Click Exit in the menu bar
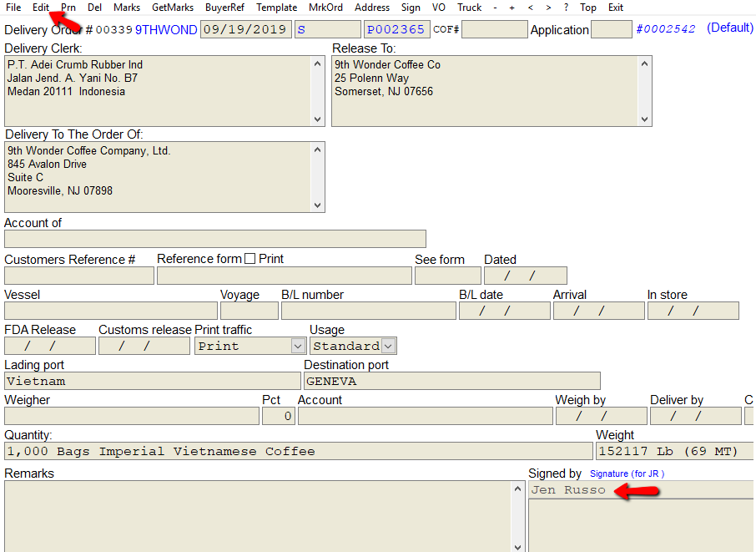The width and height of the screenshot is (756, 552). pyautogui.click(x=616, y=8)
